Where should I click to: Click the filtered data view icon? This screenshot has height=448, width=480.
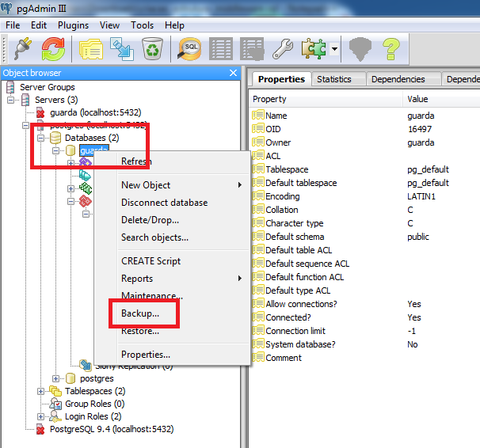point(252,49)
